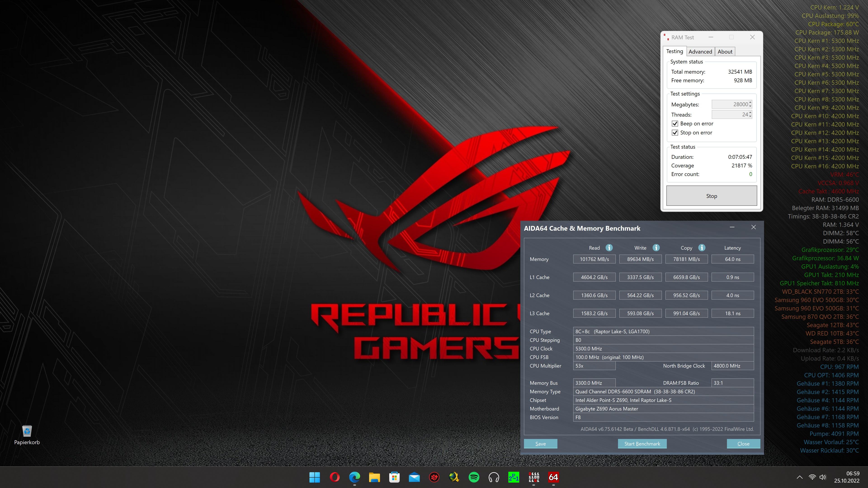The height and width of the screenshot is (488, 868).
Task: Click L2 Cache Write 564.22 GB/s
Action: coord(640,295)
